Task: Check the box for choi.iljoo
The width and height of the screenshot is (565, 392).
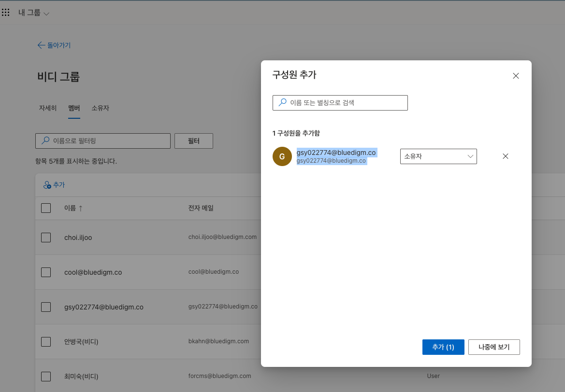Action: [46, 238]
